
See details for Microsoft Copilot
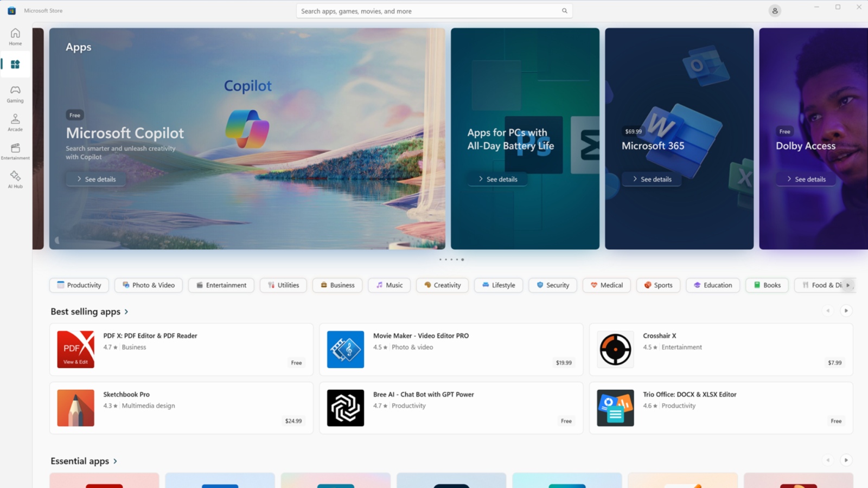point(96,179)
